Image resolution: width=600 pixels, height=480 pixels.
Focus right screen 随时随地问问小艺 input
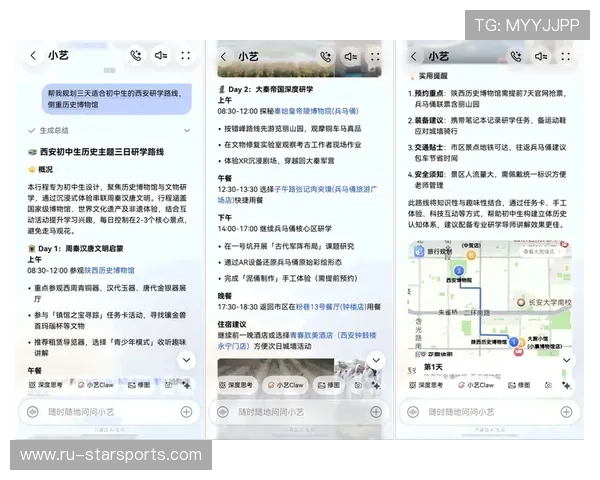coord(489,412)
